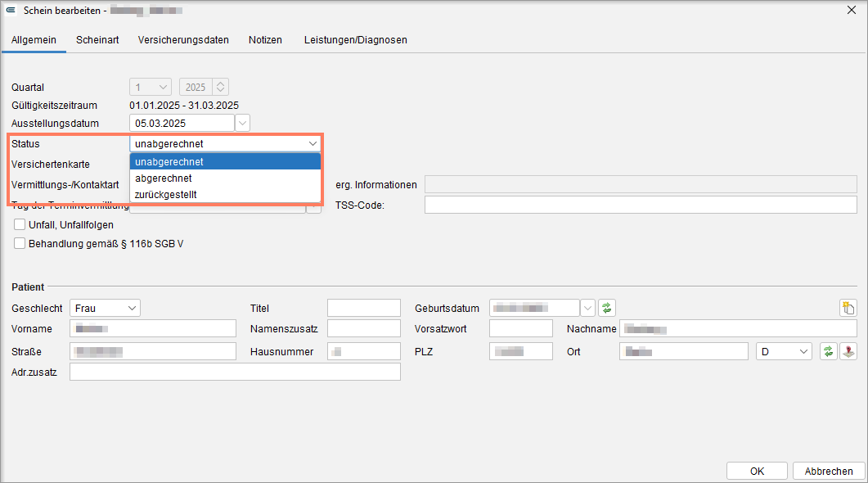Open the Geburtsdatum date picker arrow
The image size is (868, 483).
[587, 308]
